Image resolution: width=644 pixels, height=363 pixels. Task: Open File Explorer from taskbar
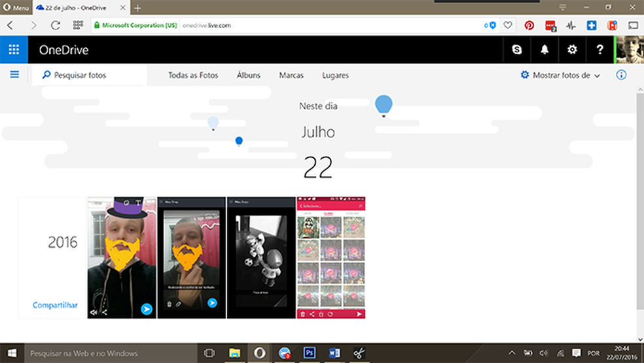tap(234, 353)
